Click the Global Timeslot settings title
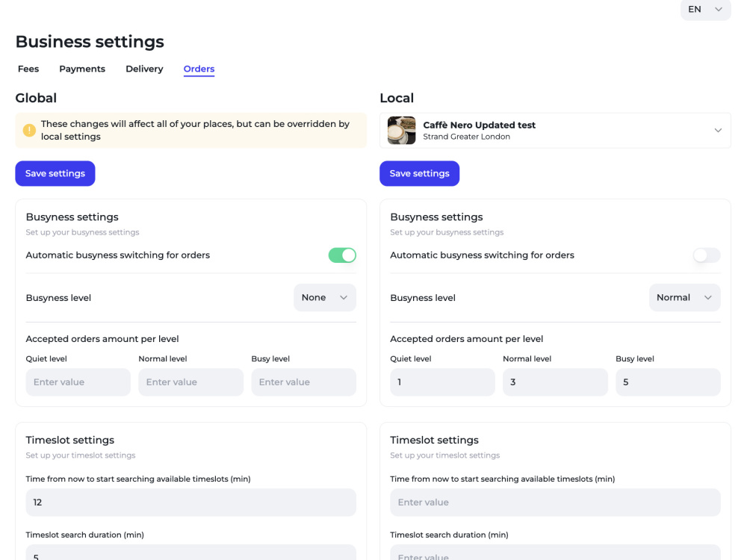Viewport: 747px width, 560px height. [x=70, y=440]
